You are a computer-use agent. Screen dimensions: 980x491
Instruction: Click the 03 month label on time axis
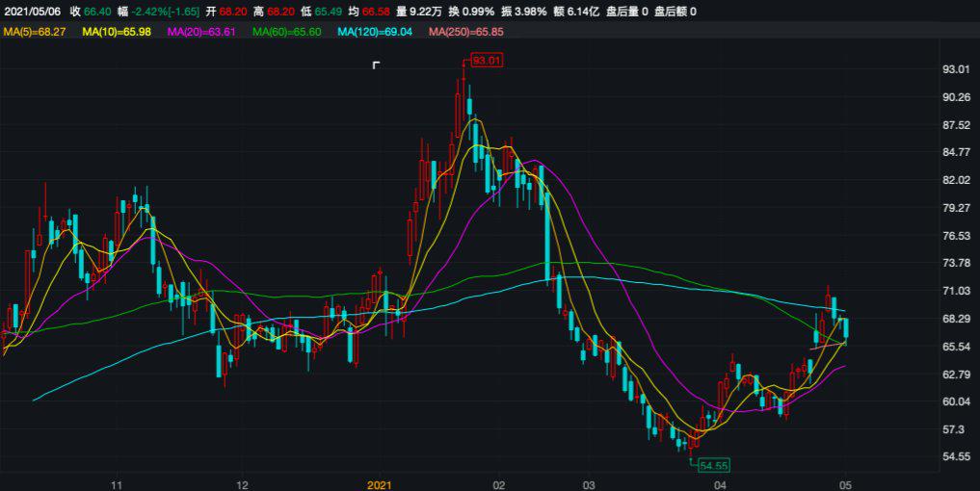click(590, 484)
